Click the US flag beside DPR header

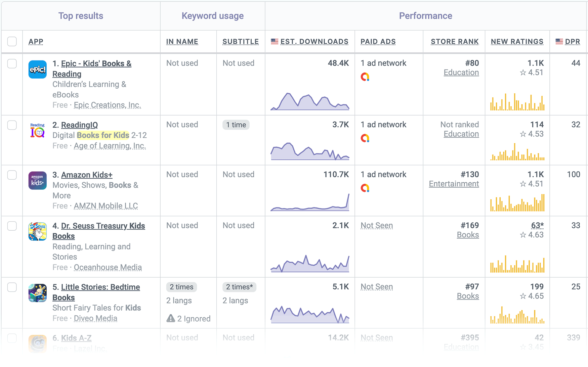559,41
